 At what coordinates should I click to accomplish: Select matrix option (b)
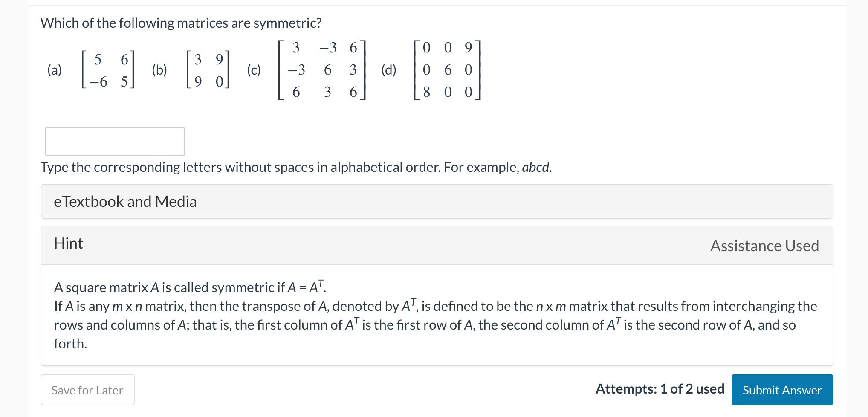pyautogui.click(x=208, y=69)
